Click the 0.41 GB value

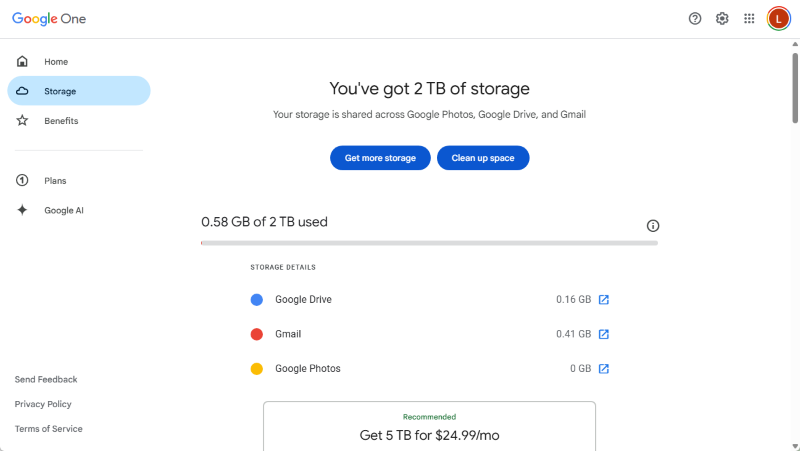click(573, 334)
